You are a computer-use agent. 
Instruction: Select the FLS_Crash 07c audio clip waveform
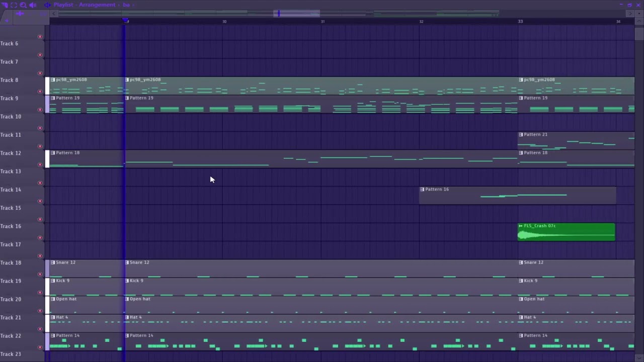coord(566,234)
